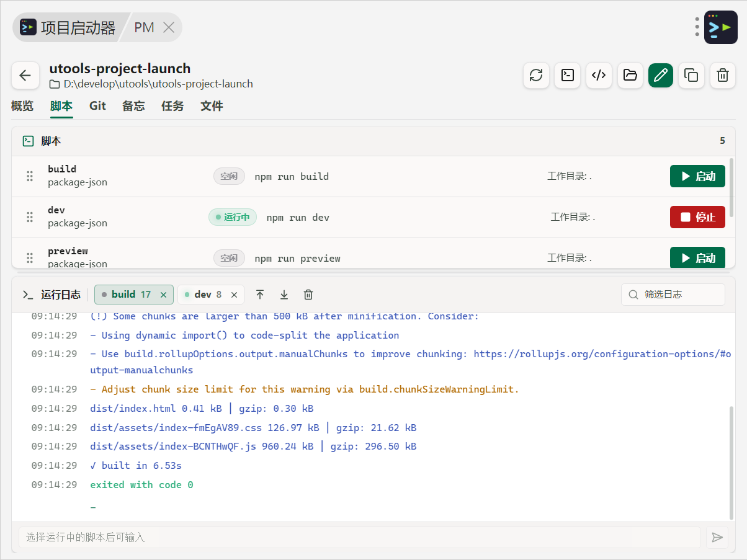
Task: Click the 运行日志 prompt icon
Action: 28,295
